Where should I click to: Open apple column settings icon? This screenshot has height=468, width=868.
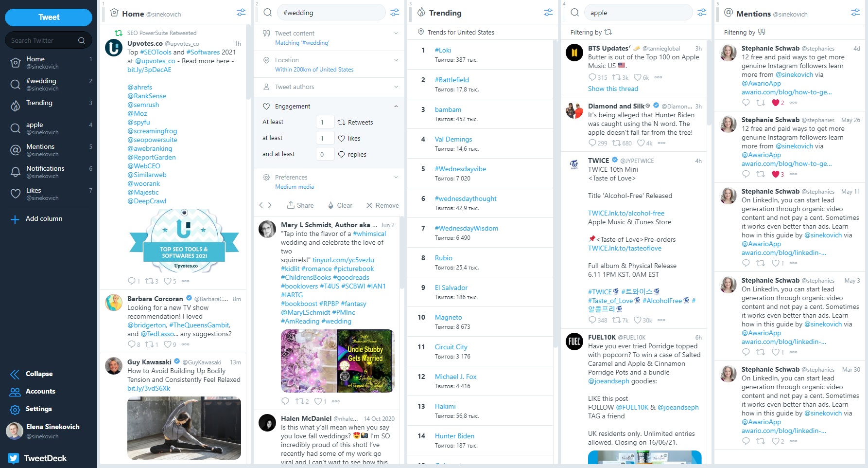tap(702, 13)
